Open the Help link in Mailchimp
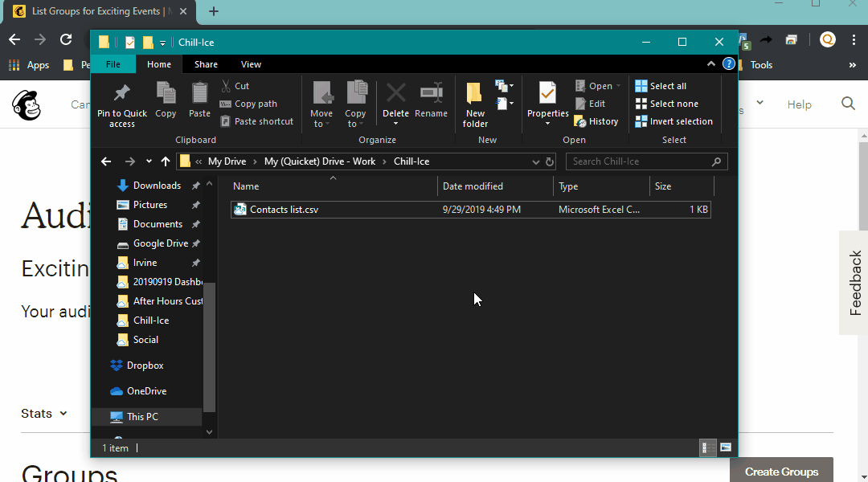Image resolution: width=868 pixels, height=482 pixels. pos(800,104)
